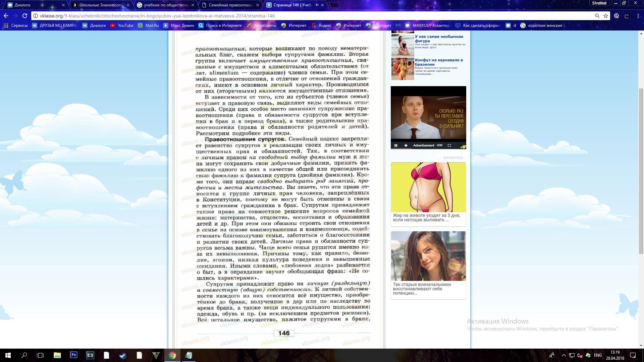
Task: Open the zoom indicator in the address bar
Action: click(x=597, y=16)
